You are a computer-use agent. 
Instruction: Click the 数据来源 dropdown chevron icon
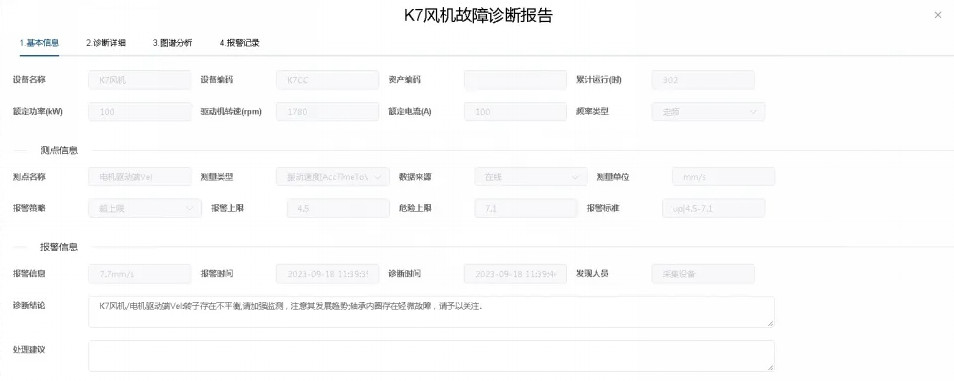[576, 177]
